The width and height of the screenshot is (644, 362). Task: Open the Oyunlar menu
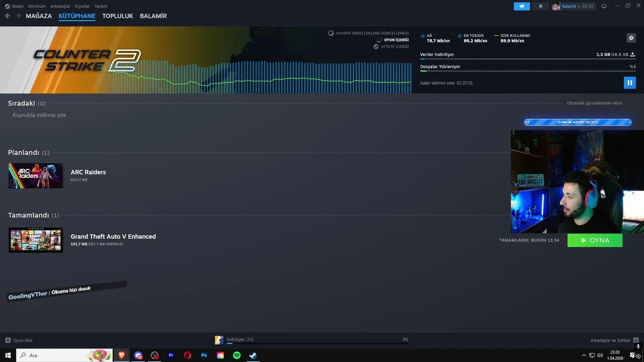83,6
